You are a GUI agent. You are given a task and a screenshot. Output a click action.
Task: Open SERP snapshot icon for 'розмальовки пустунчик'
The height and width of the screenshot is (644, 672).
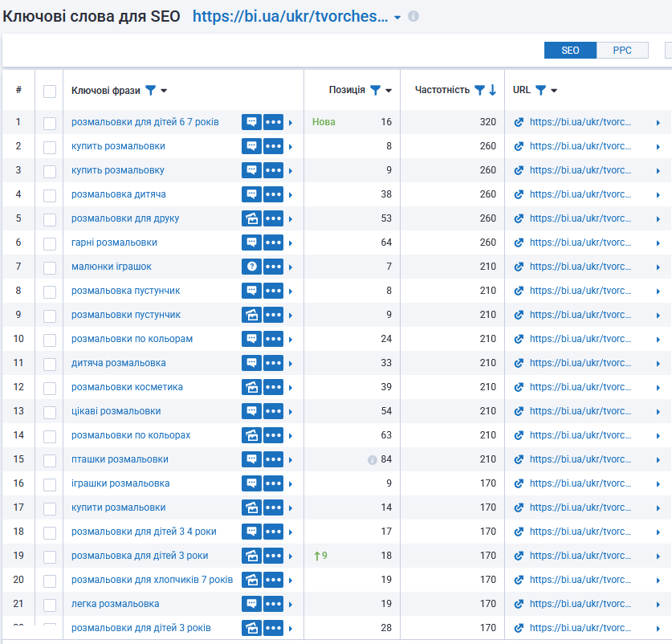coord(251,315)
